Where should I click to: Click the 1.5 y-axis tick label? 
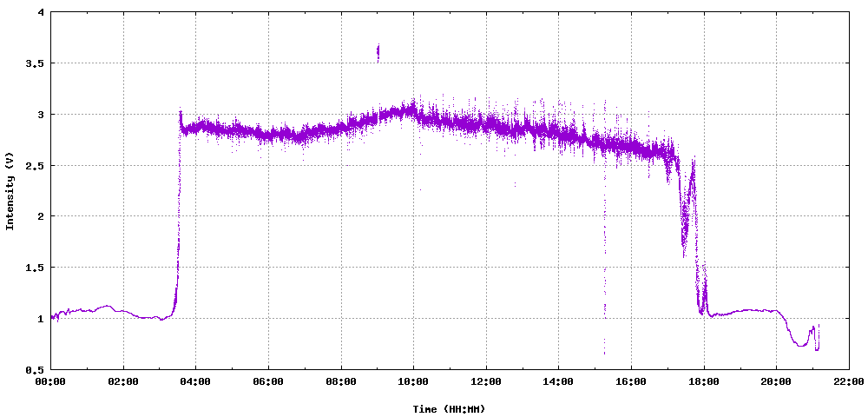pyautogui.click(x=35, y=268)
